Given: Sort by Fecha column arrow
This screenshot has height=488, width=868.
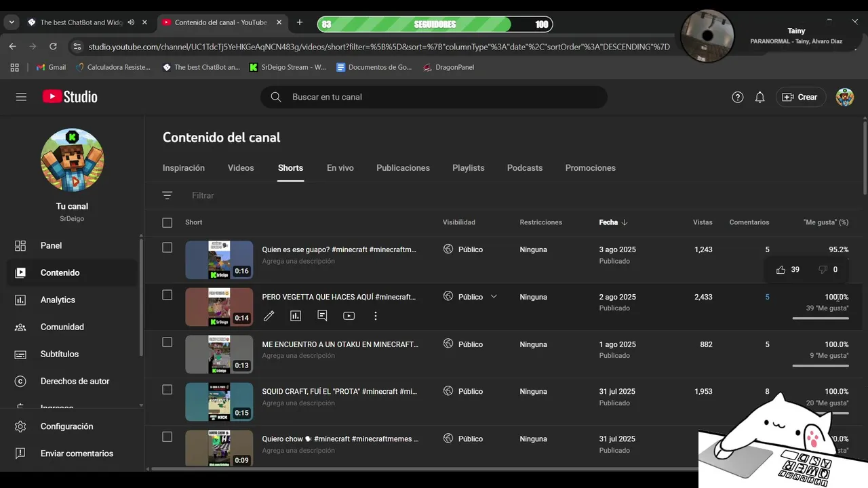Looking at the screenshot, I should pos(625,222).
